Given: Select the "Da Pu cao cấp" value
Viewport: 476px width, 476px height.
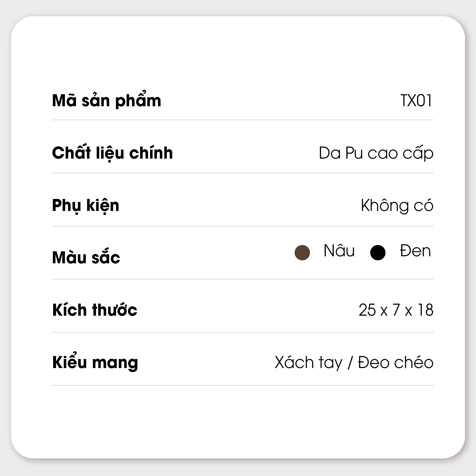Looking at the screenshot, I should point(376,153).
